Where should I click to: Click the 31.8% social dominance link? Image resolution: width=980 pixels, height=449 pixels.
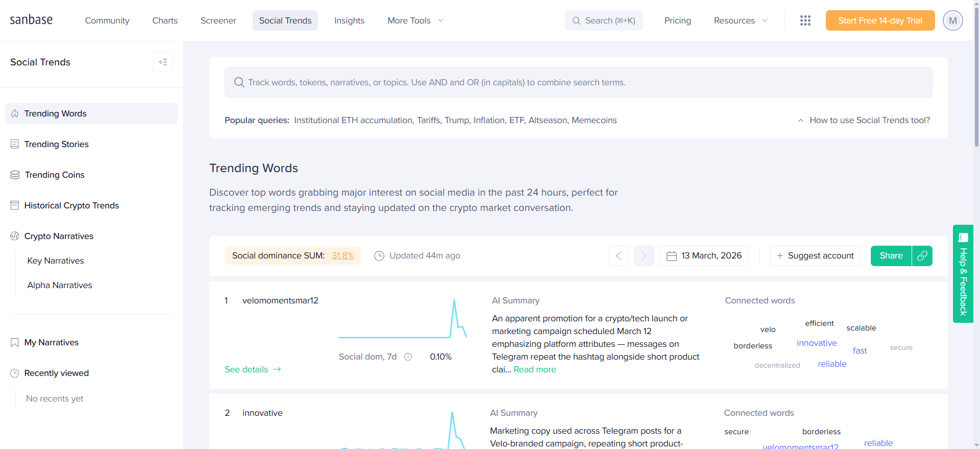(x=343, y=255)
